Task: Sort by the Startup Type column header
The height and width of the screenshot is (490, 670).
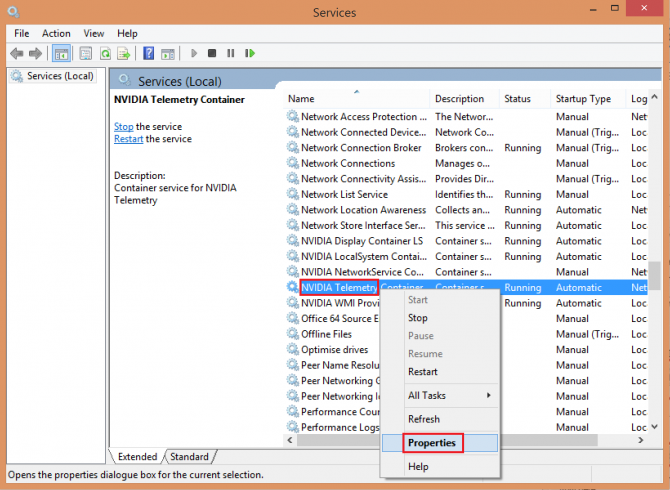Action: (x=588, y=99)
